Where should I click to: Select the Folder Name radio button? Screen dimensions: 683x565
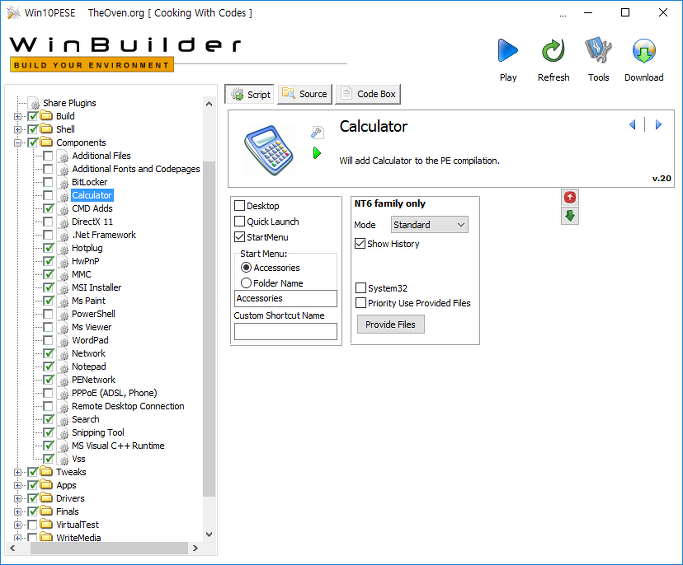246,283
